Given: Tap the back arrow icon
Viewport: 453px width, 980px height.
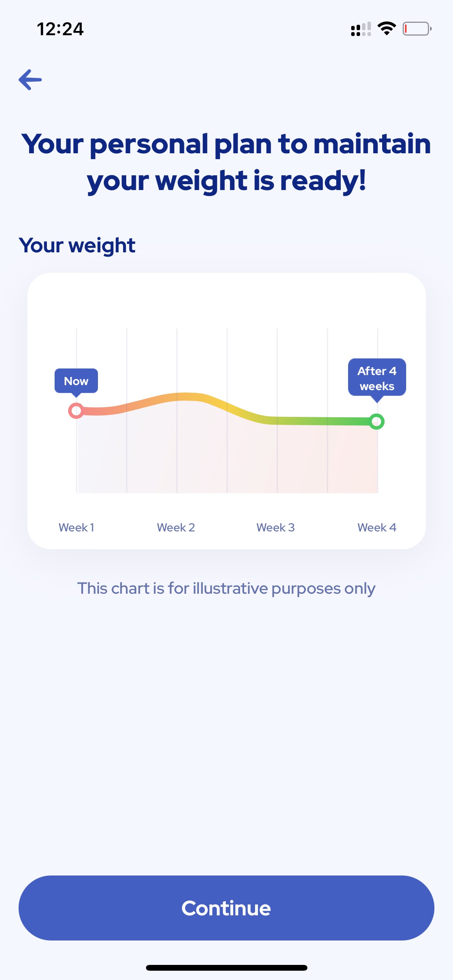Looking at the screenshot, I should pyautogui.click(x=30, y=80).
